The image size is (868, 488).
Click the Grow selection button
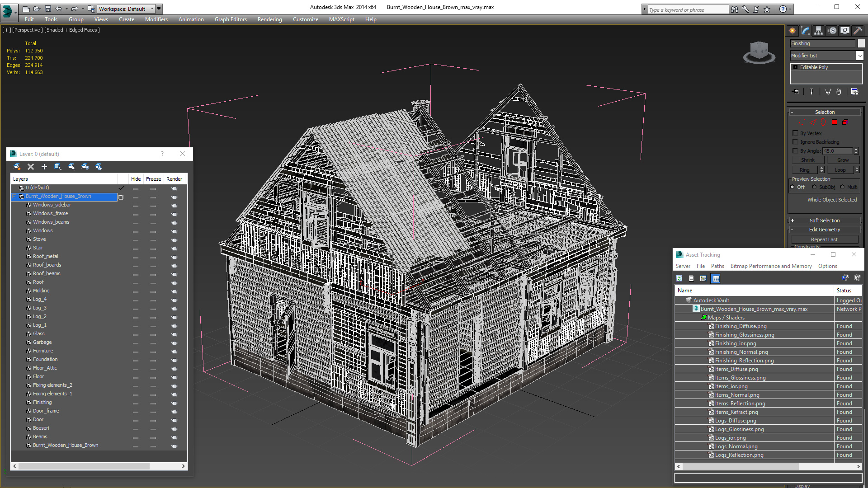pyautogui.click(x=843, y=160)
